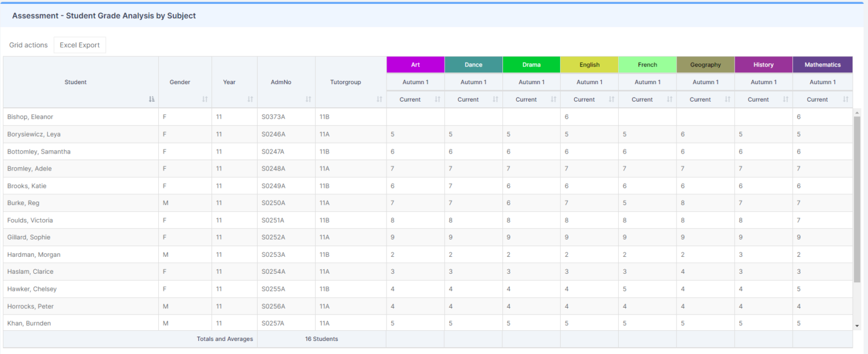The image size is (868, 354).
Task: Select the magenta Art subject header
Action: click(x=415, y=64)
